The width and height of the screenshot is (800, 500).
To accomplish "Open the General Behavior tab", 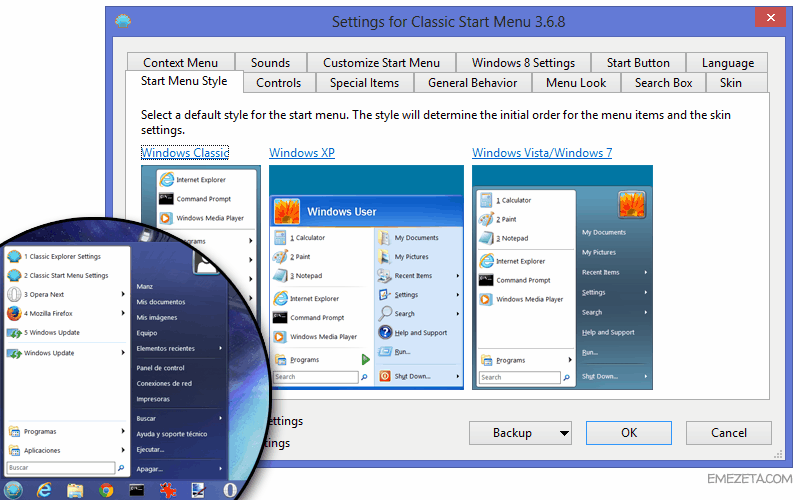I will (472, 83).
